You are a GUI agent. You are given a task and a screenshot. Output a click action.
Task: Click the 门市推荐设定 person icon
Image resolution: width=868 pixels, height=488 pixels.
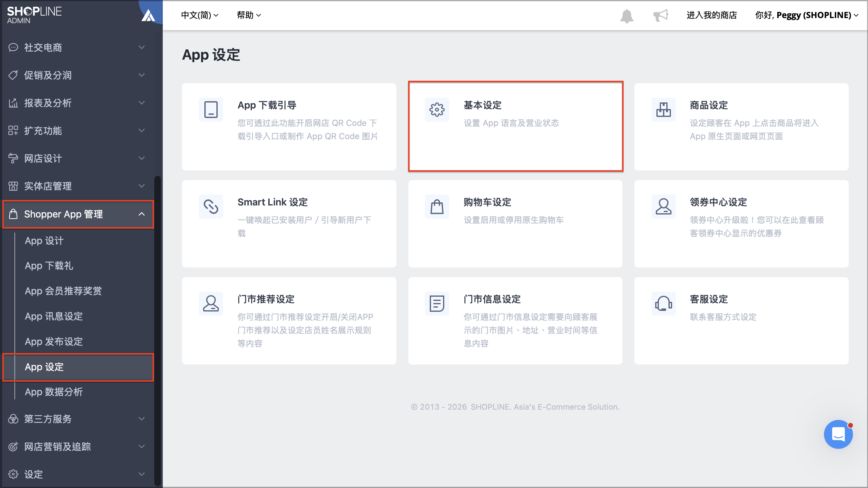pyautogui.click(x=211, y=303)
